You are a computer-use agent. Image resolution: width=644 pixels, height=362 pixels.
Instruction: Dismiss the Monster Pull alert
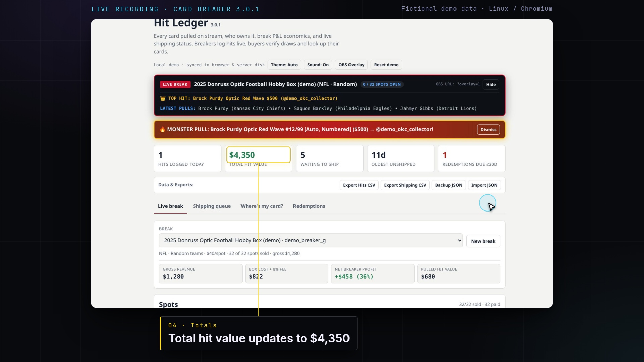(x=488, y=130)
